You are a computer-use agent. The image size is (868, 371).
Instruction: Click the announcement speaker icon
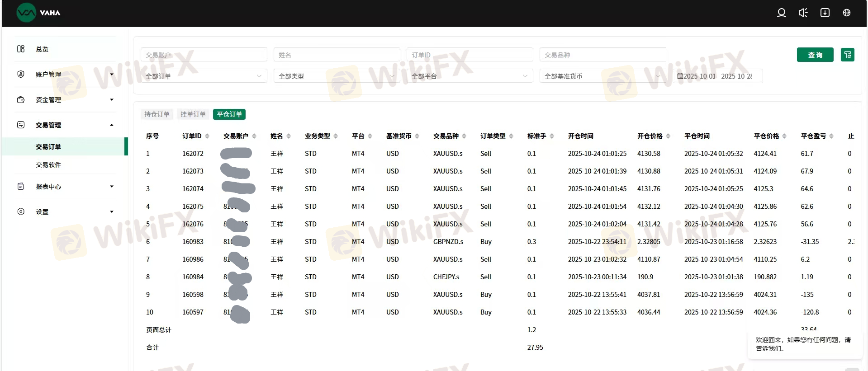tap(803, 13)
